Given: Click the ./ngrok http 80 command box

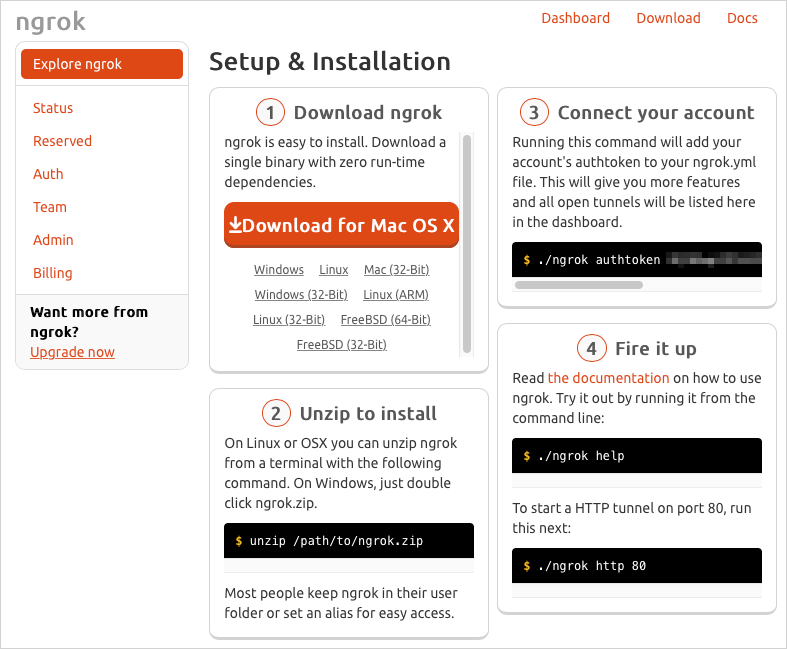Looking at the screenshot, I should 637,566.
